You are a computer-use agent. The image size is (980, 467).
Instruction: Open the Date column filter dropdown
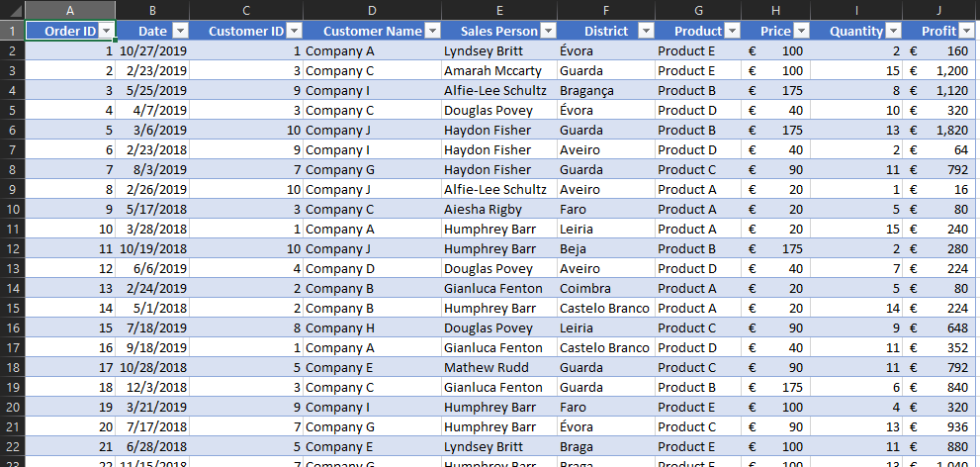tap(180, 32)
